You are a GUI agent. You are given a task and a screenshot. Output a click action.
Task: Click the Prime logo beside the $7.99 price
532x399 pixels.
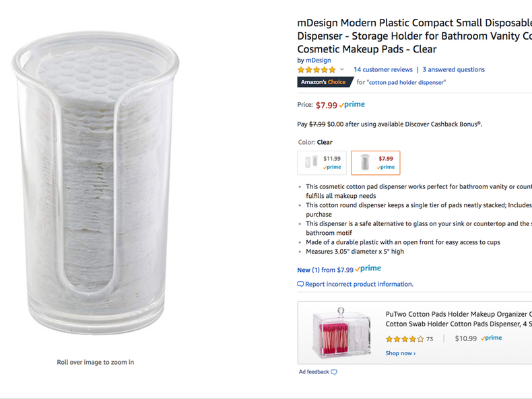coord(352,105)
